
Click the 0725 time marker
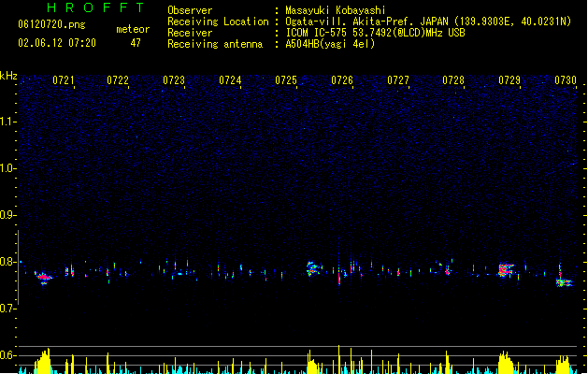click(x=286, y=80)
